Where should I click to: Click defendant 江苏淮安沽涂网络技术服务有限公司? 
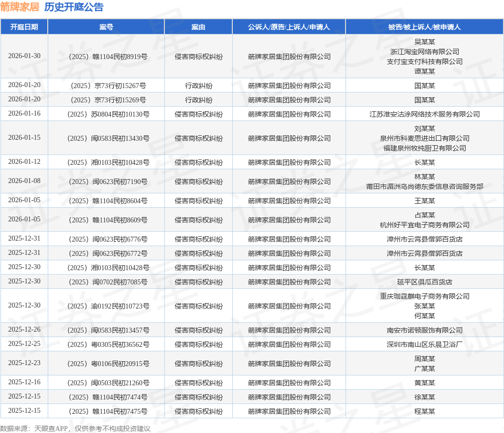pos(425,114)
